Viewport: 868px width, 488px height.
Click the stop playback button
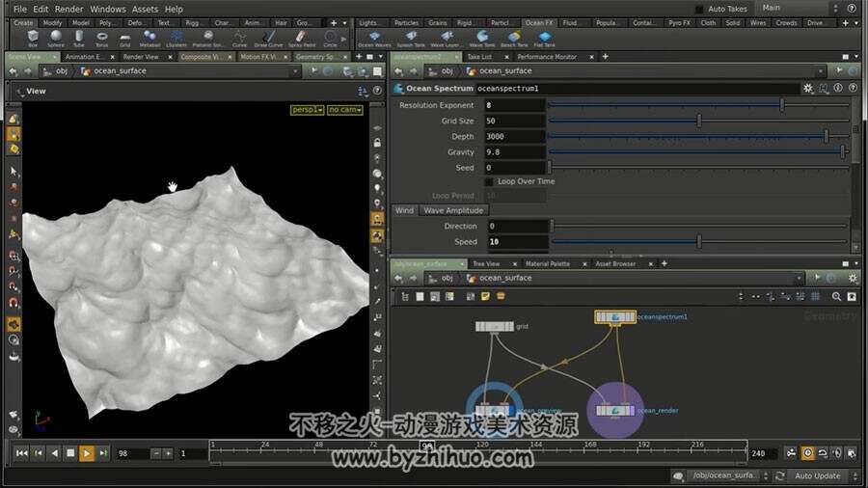70,453
